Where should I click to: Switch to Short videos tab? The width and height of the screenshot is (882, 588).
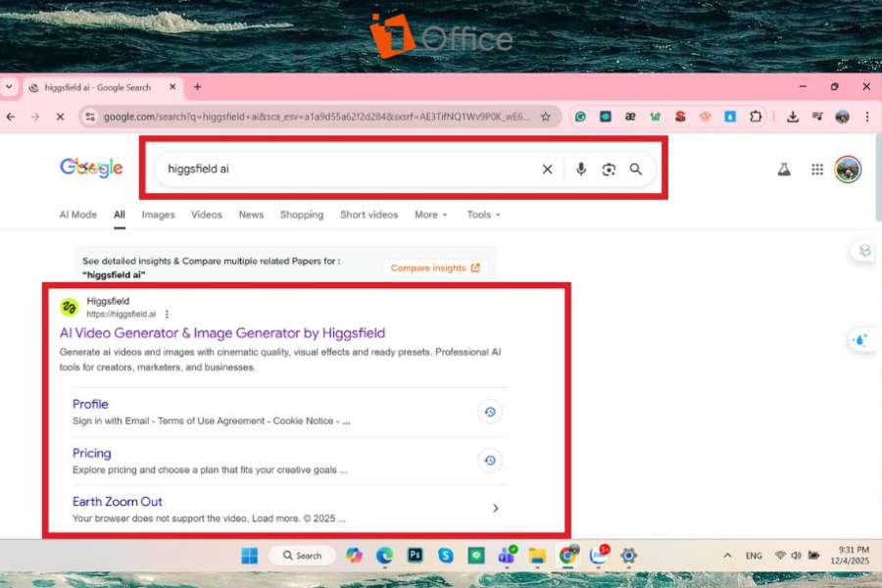[x=369, y=215]
